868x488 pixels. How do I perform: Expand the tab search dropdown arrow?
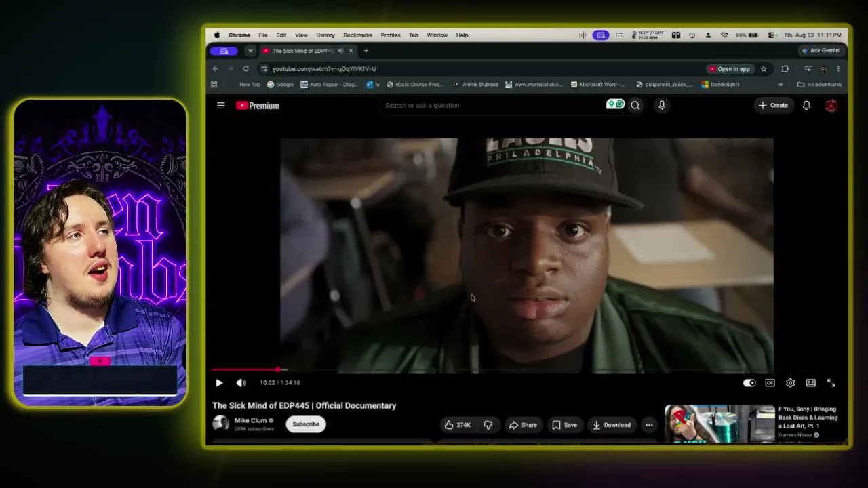[250, 50]
